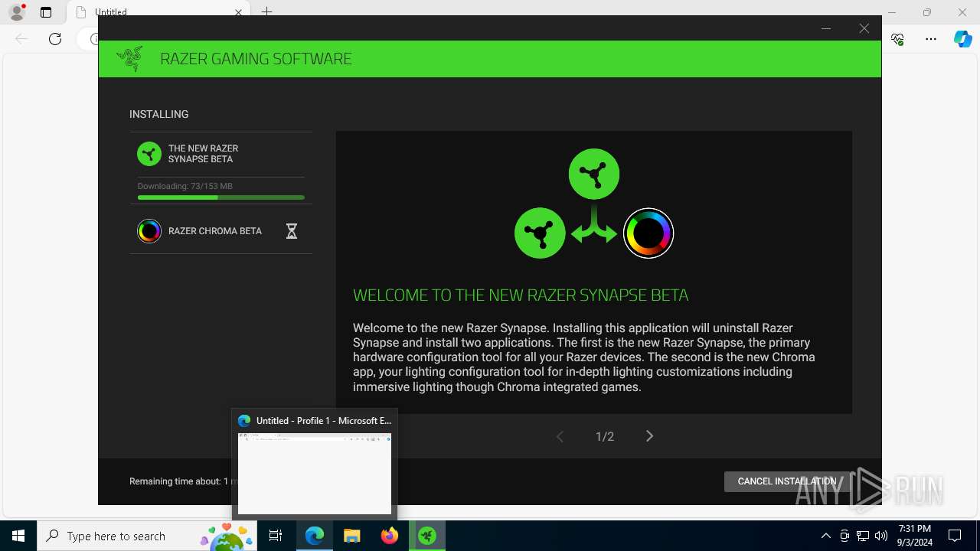Go to the previous slide arrow

point(560,436)
